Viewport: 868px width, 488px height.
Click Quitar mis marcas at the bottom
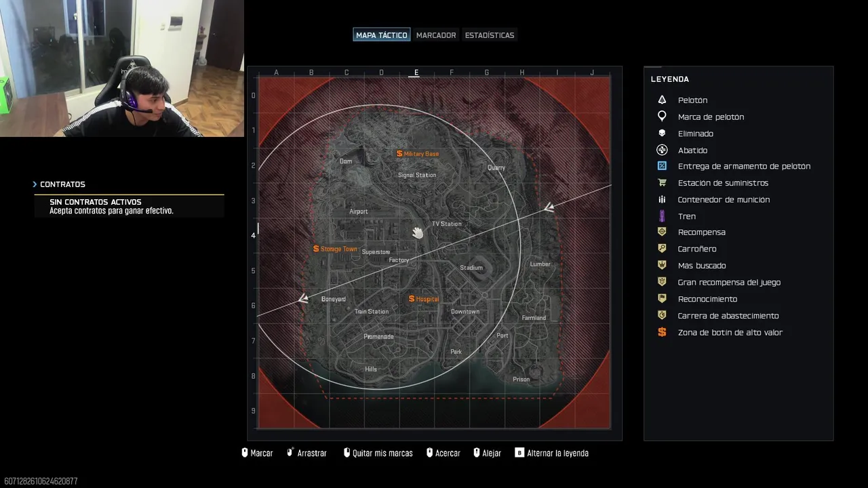378,453
